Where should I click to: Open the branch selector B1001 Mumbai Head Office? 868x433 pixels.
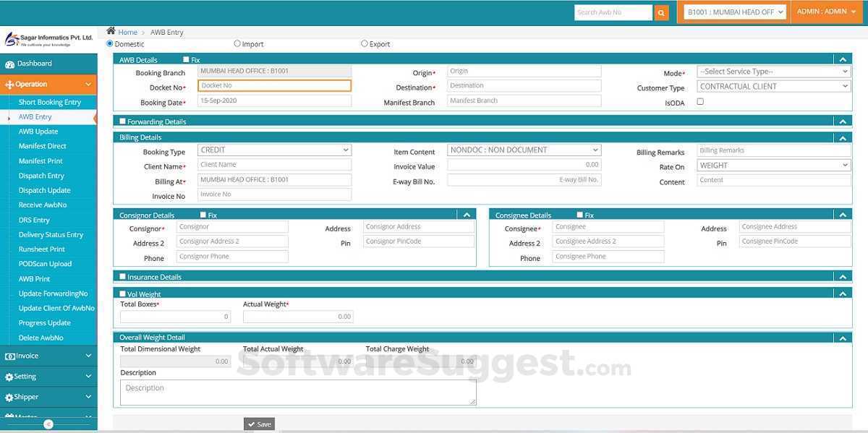point(735,12)
